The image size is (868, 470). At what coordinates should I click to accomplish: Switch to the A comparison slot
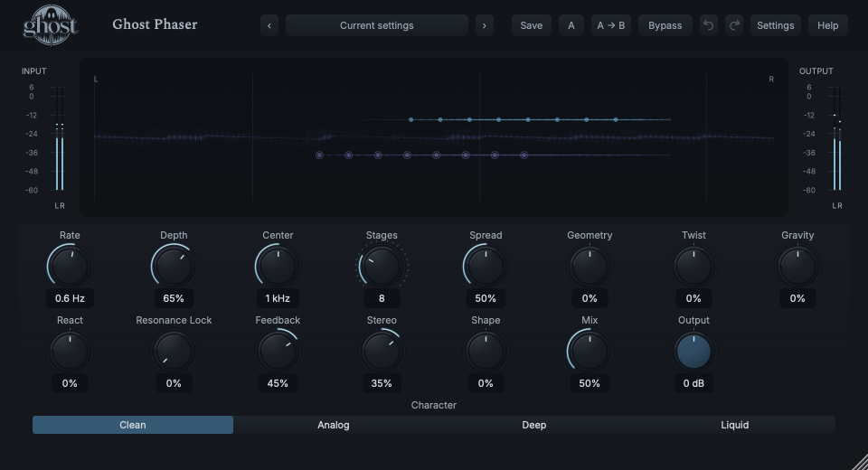(571, 25)
